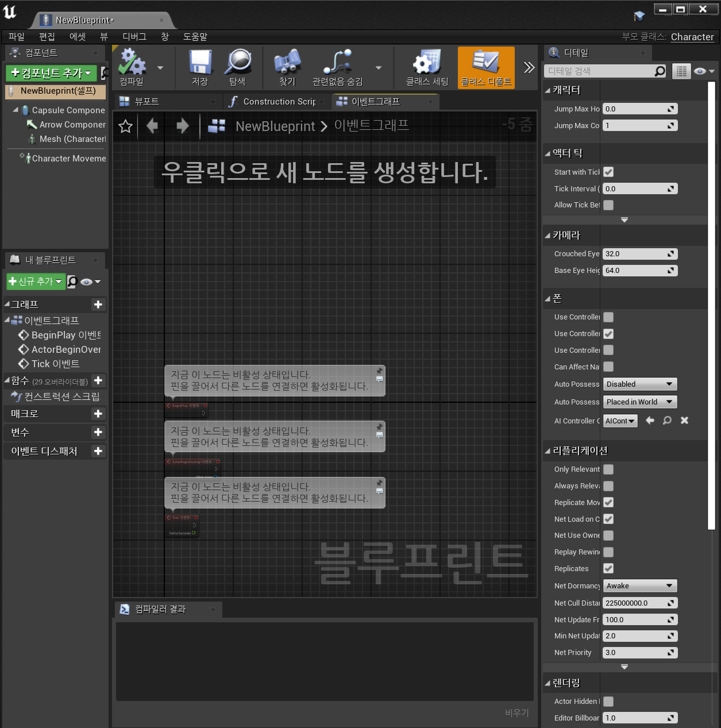Click the 탐색 (Browse) magnifier icon
Image resolution: width=721 pixels, height=728 pixels.
click(238, 67)
